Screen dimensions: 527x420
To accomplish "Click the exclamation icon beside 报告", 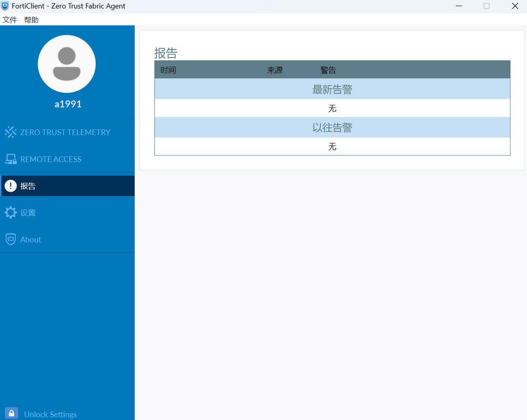I will [x=10, y=185].
